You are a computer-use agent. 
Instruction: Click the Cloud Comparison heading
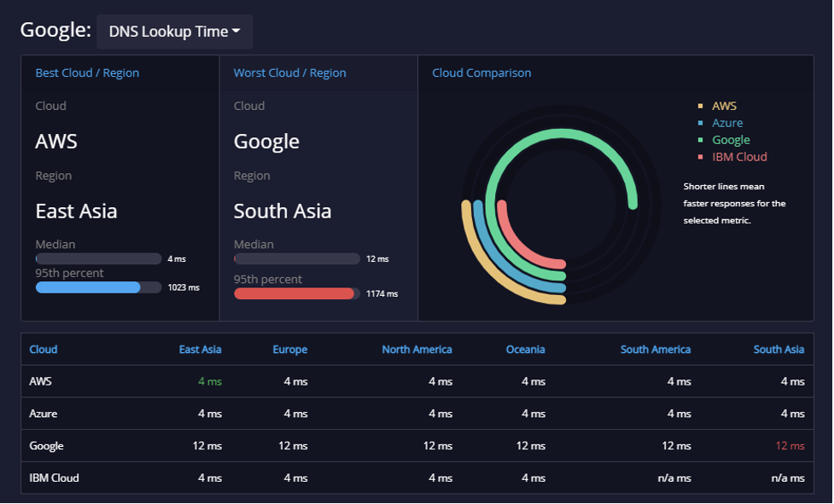pyautogui.click(x=481, y=72)
